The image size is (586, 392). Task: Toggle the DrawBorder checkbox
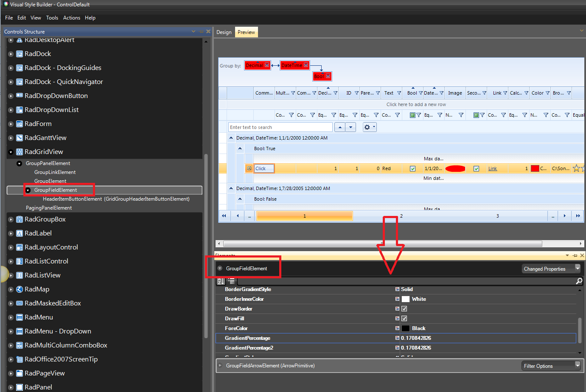click(x=404, y=309)
